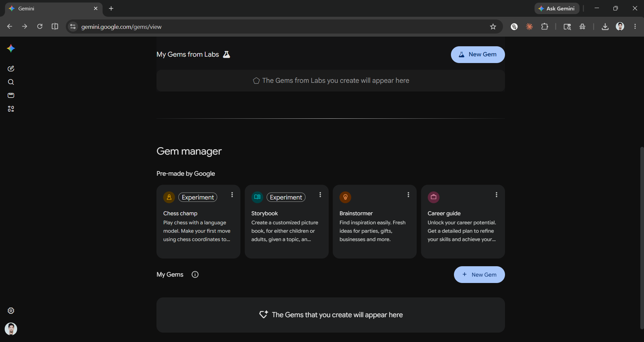Click the incognito-style extension icon
Image resolution: width=644 pixels, height=342 pixels.
coord(583,26)
